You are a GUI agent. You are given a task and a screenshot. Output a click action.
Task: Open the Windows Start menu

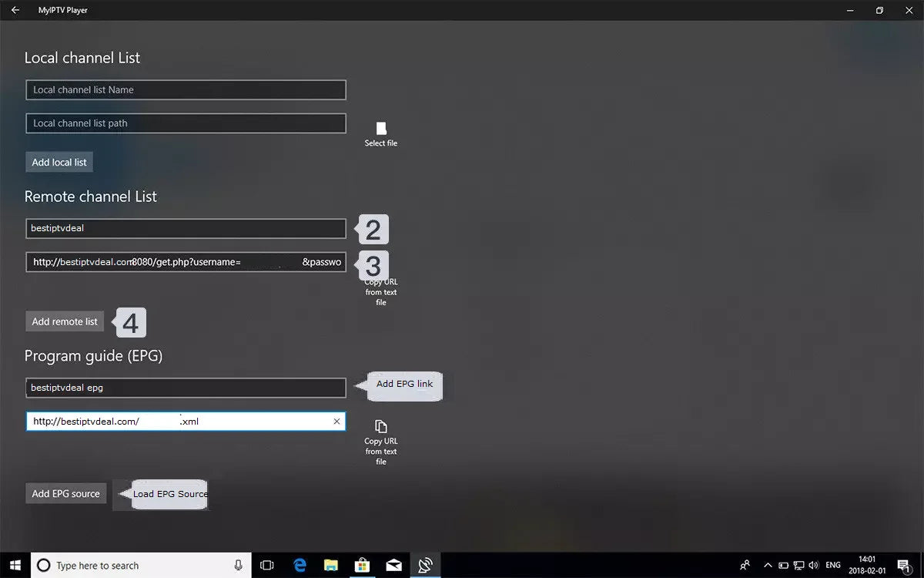click(x=15, y=565)
